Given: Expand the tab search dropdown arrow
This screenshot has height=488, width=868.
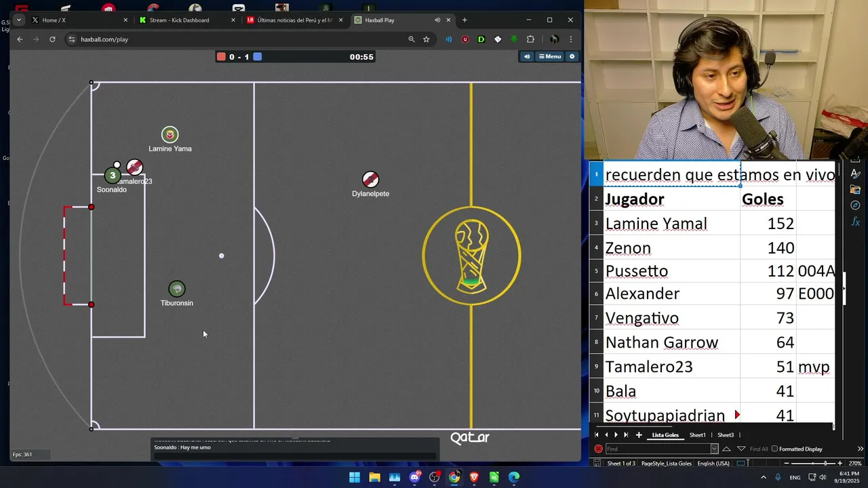Looking at the screenshot, I should pyautogui.click(x=19, y=20).
